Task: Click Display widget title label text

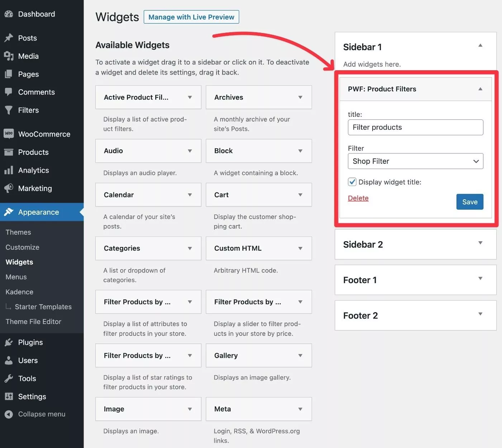Action: 390,182
